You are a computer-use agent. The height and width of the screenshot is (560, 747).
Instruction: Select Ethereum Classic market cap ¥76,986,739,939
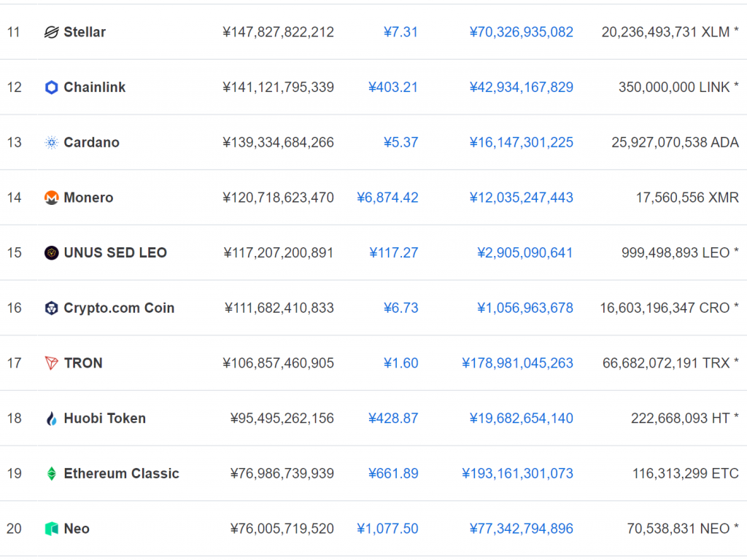tap(282, 474)
